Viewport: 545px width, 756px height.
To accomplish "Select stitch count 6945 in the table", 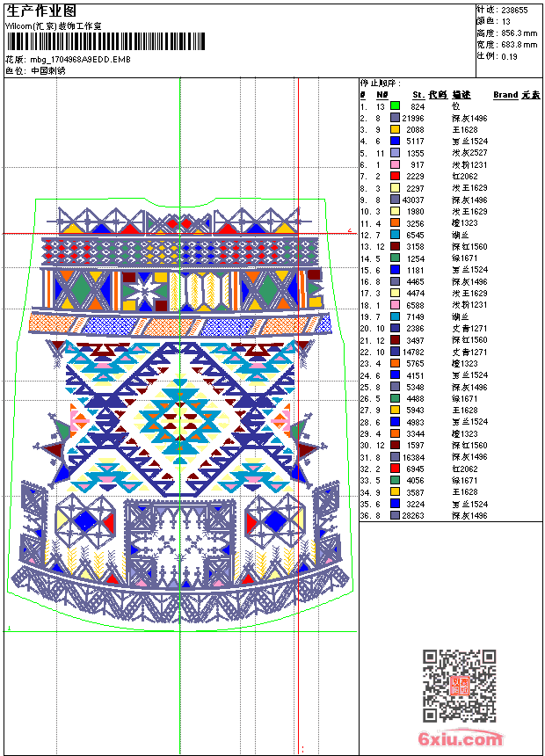I will click(415, 469).
